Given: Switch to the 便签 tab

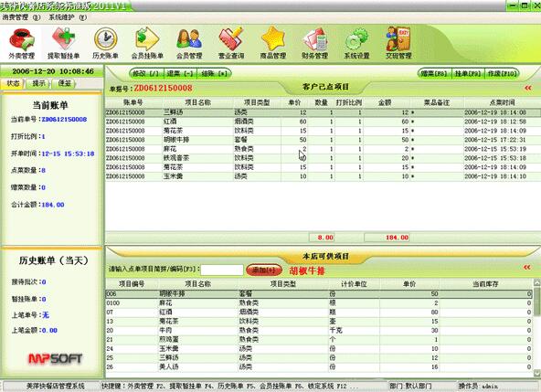Looking at the screenshot, I should point(65,83).
